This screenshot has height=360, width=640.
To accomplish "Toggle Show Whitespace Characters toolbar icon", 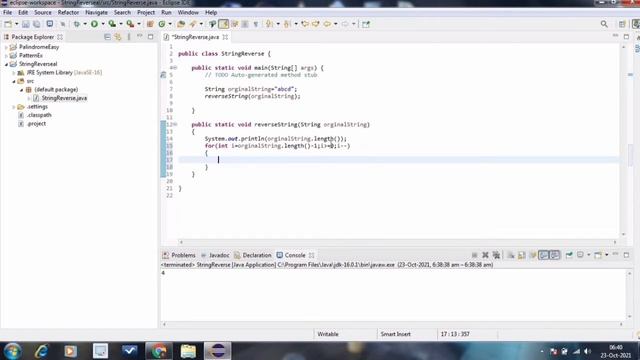I will point(256,24).
